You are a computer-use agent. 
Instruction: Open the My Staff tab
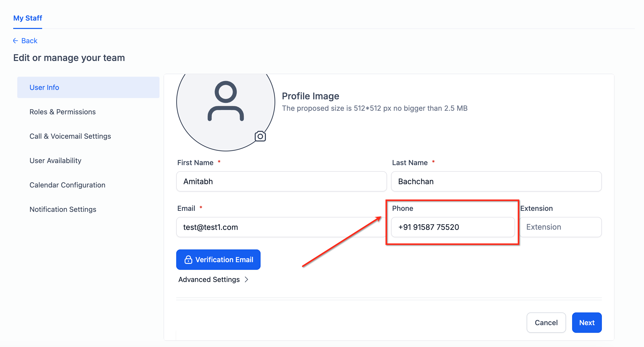click(x=28, y=18)
